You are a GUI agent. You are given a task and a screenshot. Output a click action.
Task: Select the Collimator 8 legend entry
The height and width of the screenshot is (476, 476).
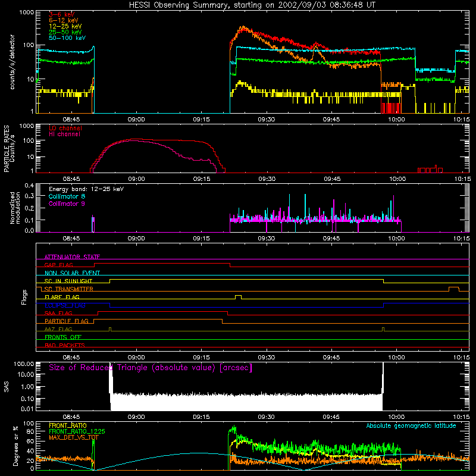[67, 196]
